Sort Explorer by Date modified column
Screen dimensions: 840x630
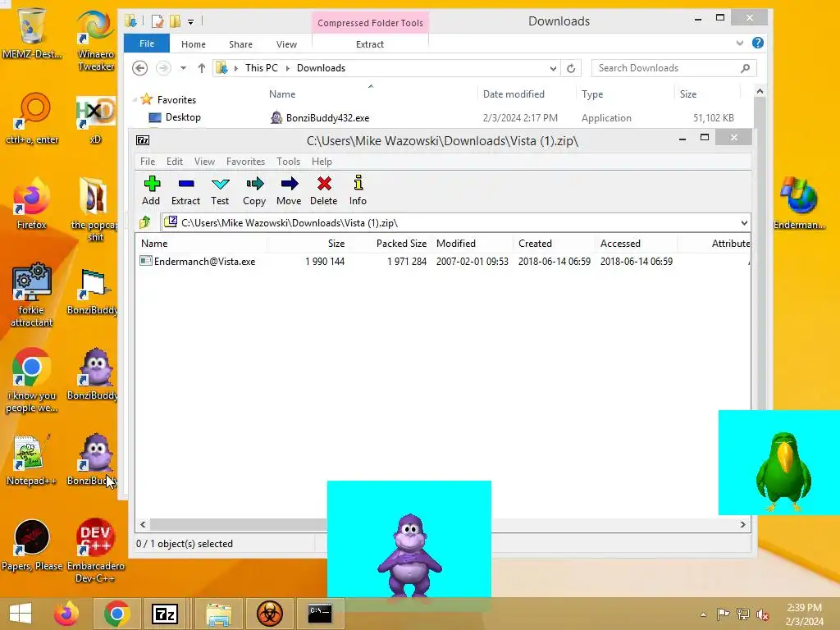(x=514, y=94)
